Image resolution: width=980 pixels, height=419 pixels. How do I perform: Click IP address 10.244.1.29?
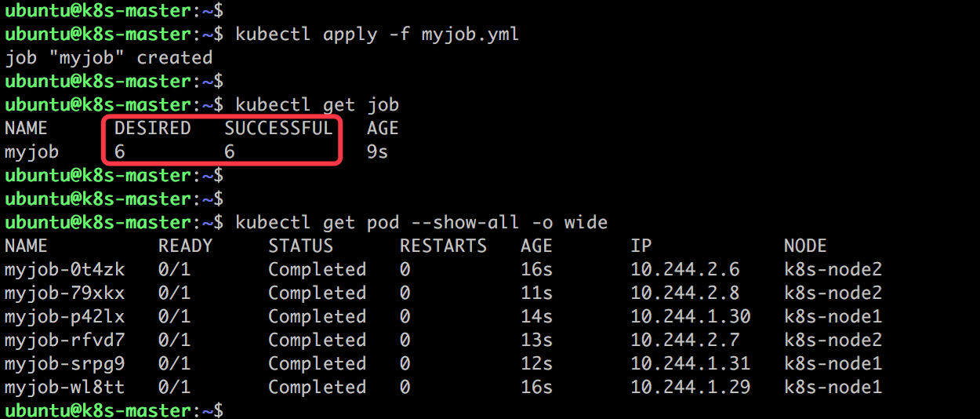[x=691, y=388]
